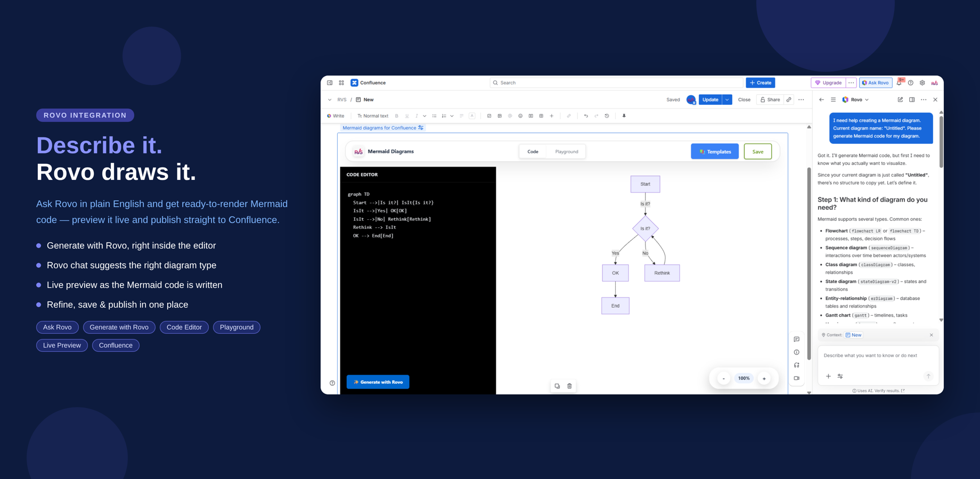Zoom in the diagram preview
The image size is (980, 479).
pos(764,378)
